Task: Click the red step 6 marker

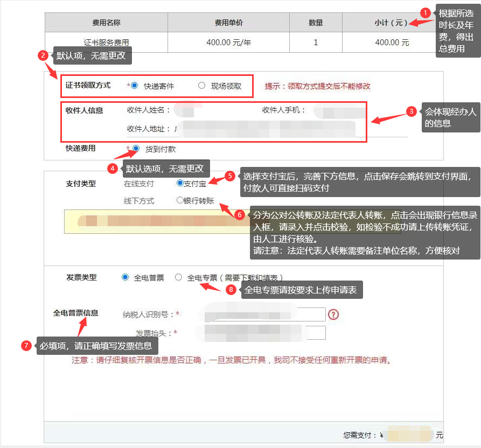Action: point(240,214)
